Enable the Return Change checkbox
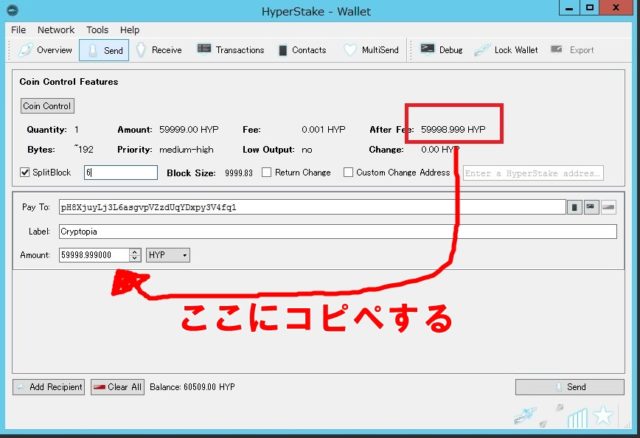 [x=267, y=172]
